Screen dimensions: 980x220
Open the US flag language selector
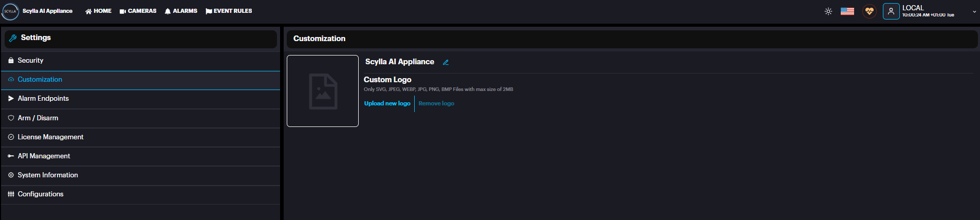pos(847,11)
